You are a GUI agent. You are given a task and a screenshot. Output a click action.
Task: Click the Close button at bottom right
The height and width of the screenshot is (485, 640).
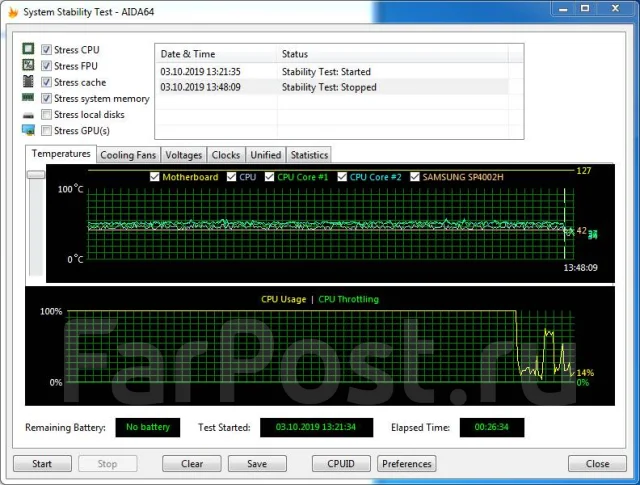click(x=597, y=464)
